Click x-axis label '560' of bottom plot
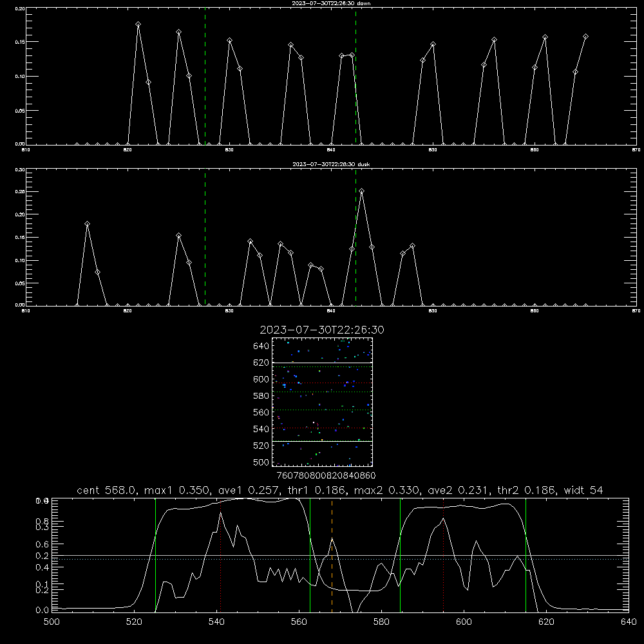The width and height of the screenshot is (644, 644). [x=299, y=621]
